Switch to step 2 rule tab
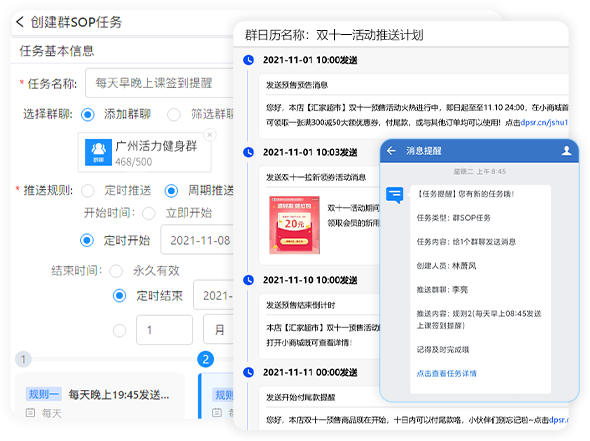Image resolution: width=590 pixels, height=441 pixels. pyautogui.click(x=205, y=359)
